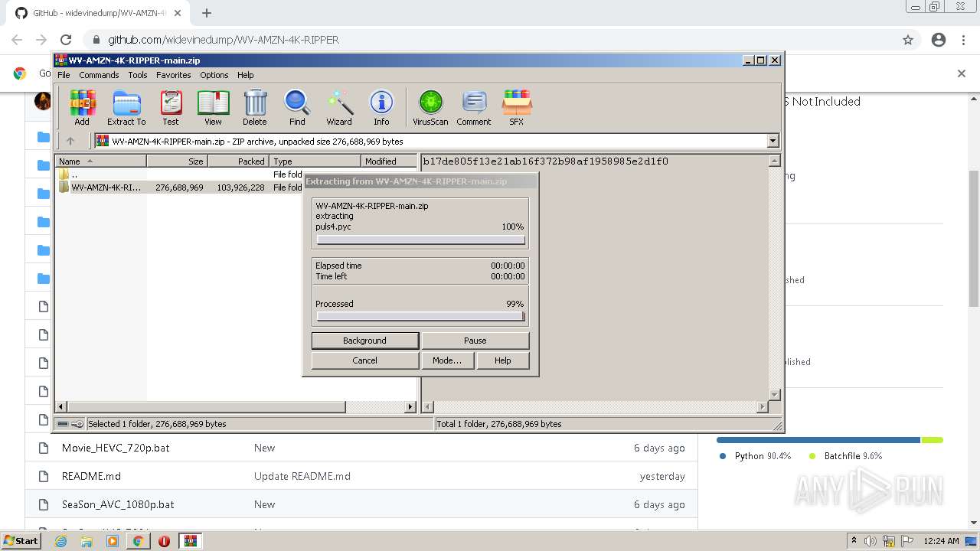The width and height of the screenshot is (980, 551).
Task: Expand the archive path dropdown
Action: [773, 141]
